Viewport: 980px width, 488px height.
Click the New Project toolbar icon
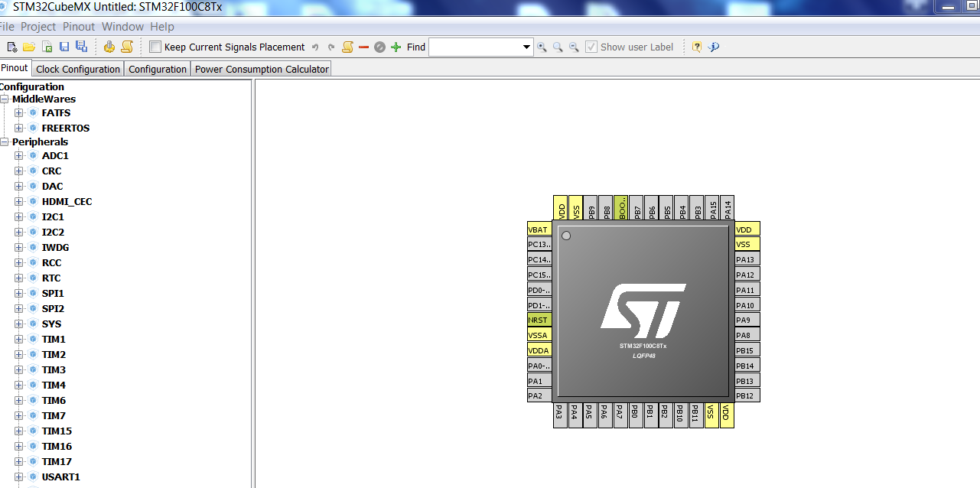(12, 47)
